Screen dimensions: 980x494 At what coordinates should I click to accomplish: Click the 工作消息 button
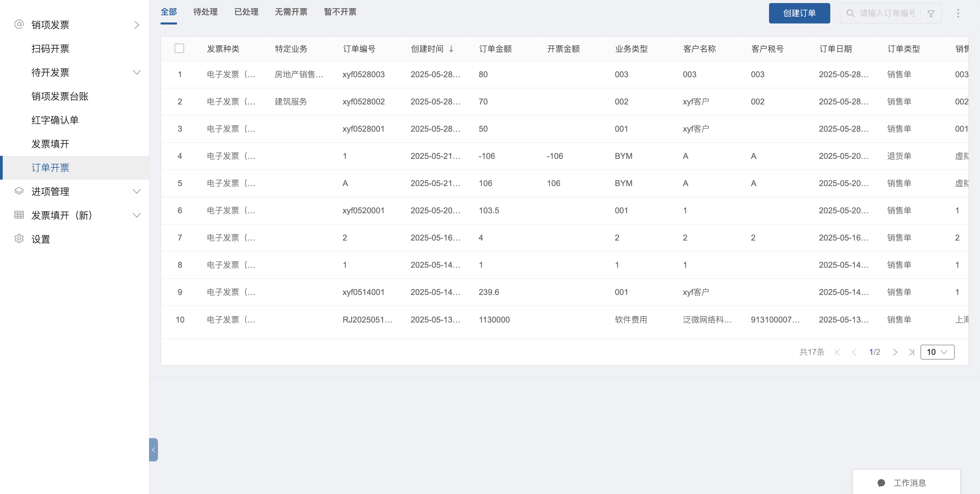point(906,482)
